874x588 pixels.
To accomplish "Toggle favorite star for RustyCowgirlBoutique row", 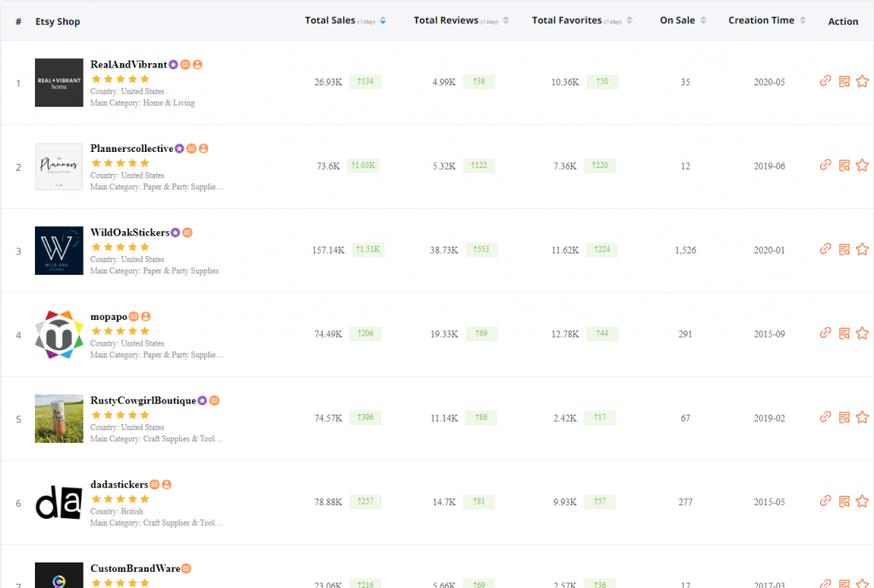I will (862, 417).
